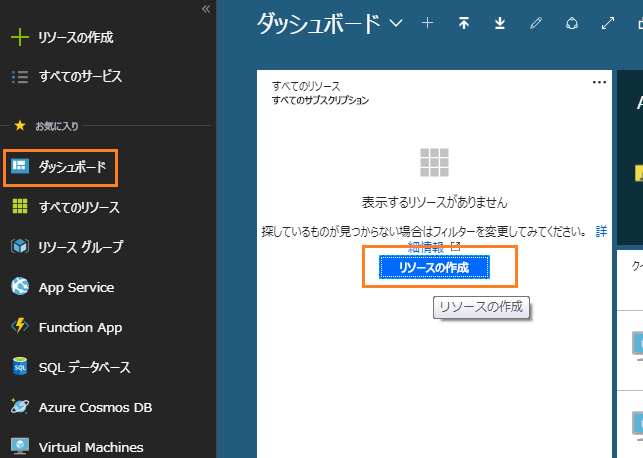Click the green plus icon for リソースの作成
643x458 pixels.
click(x=20, y=37)
